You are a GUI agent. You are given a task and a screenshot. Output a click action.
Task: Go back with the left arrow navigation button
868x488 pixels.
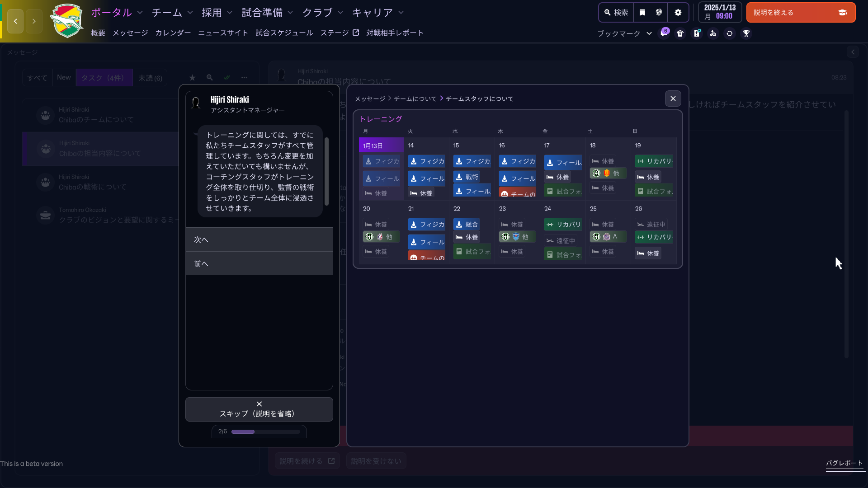coord(15,21)
